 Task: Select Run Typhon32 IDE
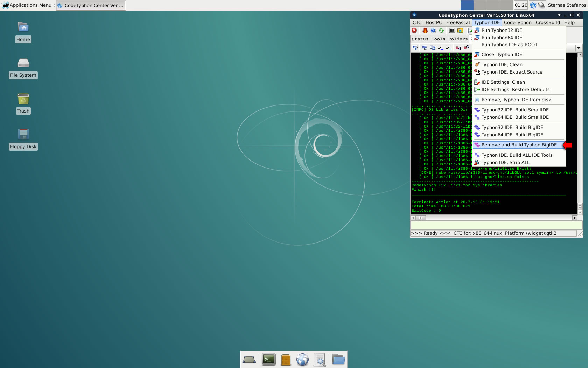click(519, 30)
